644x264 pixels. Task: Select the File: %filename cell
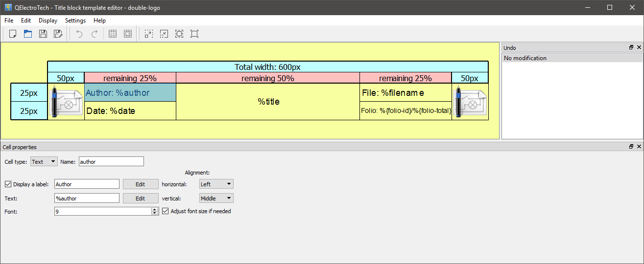[405, 92]
